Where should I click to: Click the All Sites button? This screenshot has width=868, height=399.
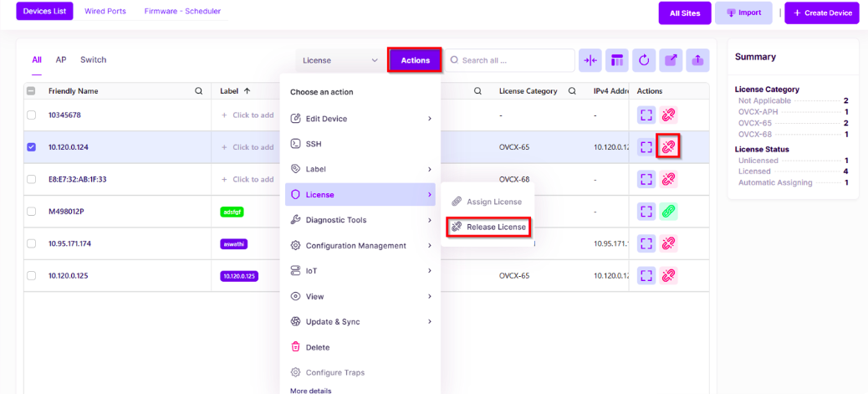tap(685, 13)
